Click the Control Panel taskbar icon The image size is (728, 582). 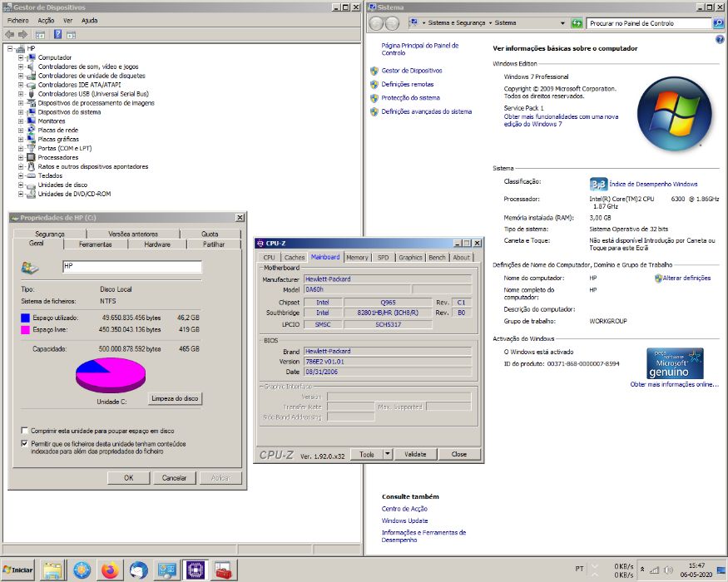(166, 570)
